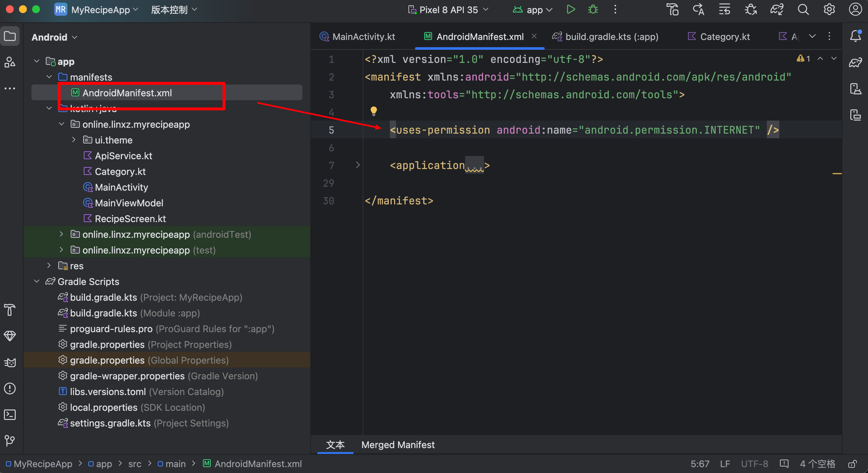Switch to build.gradle.kts (:app) tab
This screenshot has height=473, width=868.
pos(605,36)
